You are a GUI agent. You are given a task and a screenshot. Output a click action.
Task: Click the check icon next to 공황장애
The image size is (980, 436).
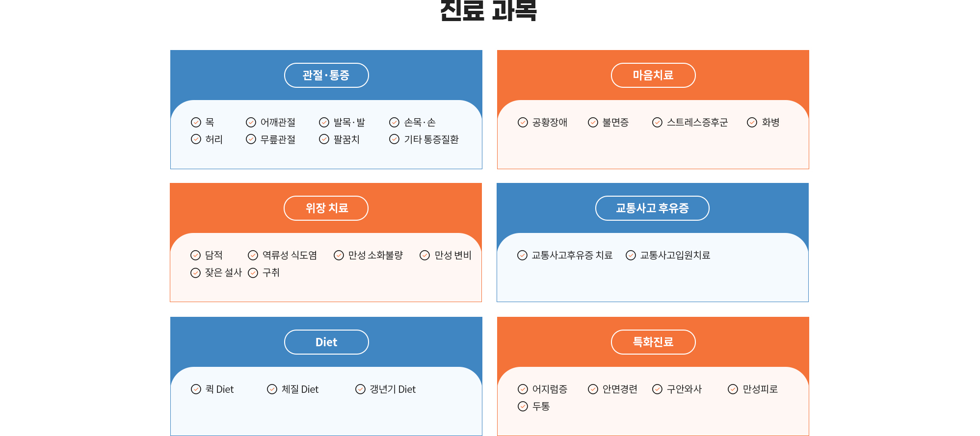pos(523,122)
